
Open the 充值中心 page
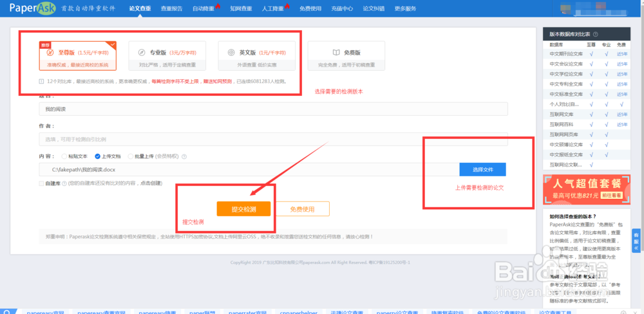coord(342,8)
